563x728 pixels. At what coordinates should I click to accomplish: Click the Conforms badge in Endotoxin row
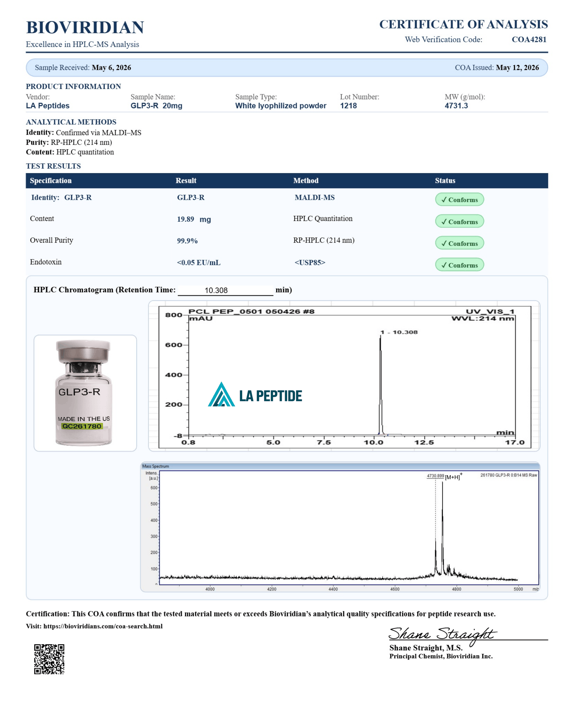(x=460, y=265)
